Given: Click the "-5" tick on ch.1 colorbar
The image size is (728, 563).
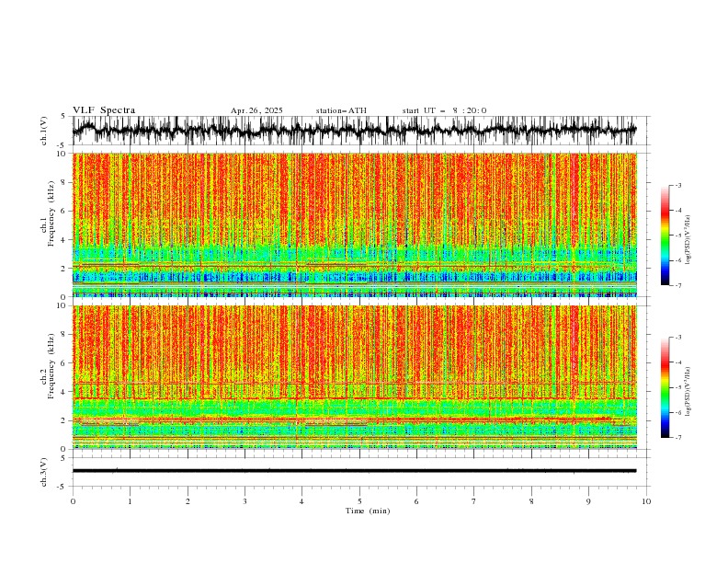Looking at the screenshot, I should [x=677, y=236].
